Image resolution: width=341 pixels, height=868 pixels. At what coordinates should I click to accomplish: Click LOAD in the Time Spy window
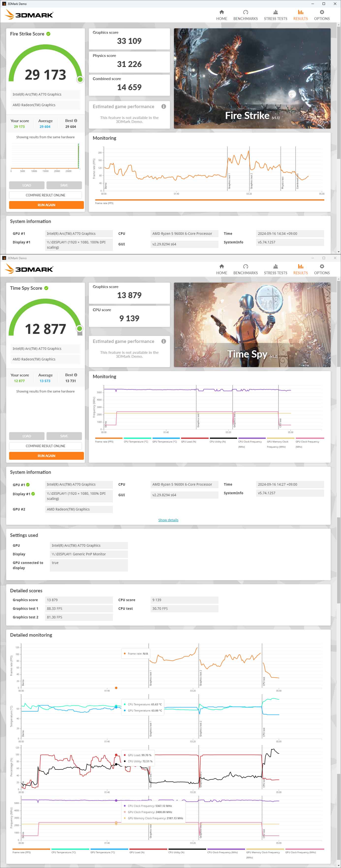[x=27, y=436]
